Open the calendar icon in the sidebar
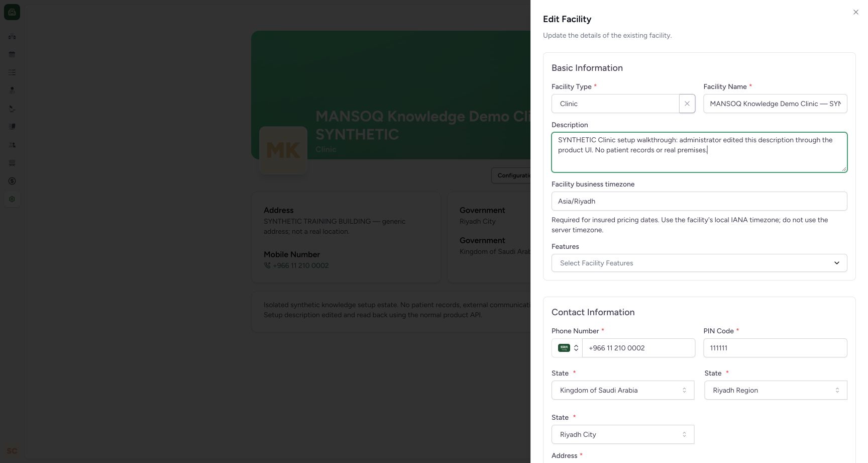The width and height of the screenshot is (868, 463). (12, 54)
